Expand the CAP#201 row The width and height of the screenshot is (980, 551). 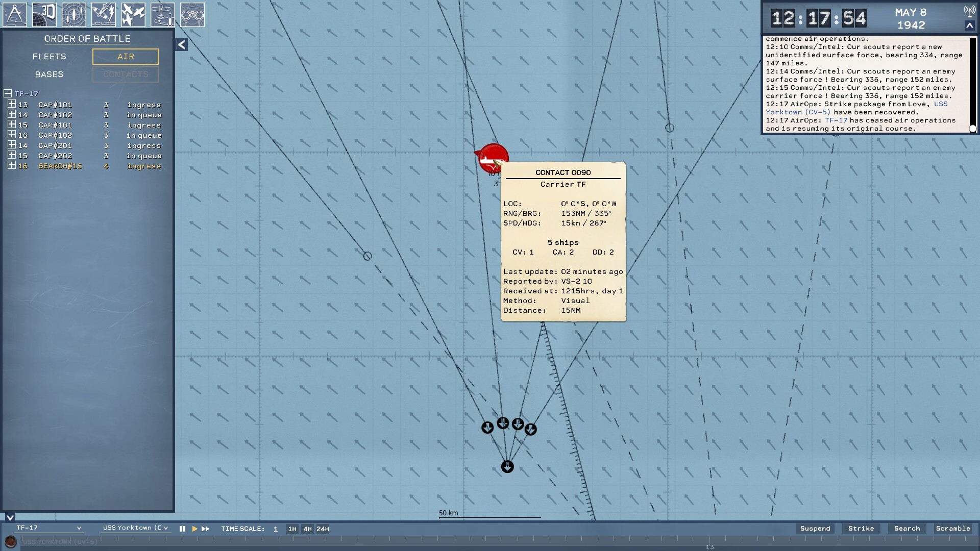(x=12, y=145)
